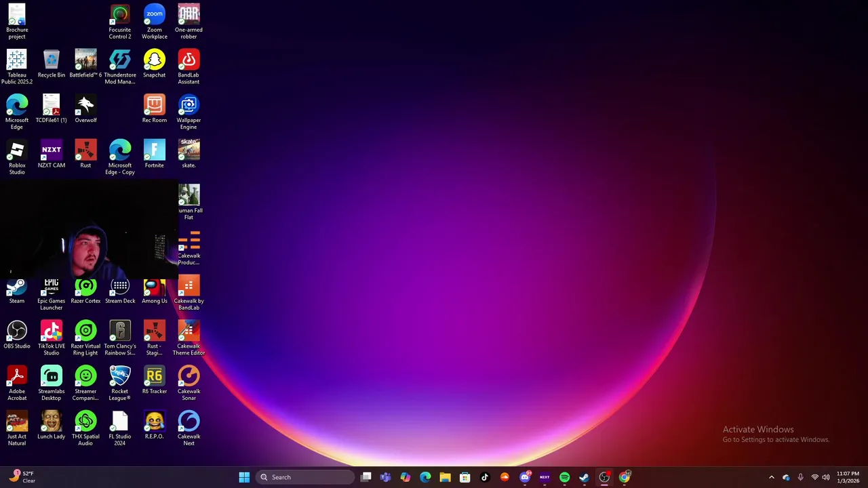Select the Razer Virtual Ring Light icon
This screenshot has width=868, height=488.
tap(85, 338)
